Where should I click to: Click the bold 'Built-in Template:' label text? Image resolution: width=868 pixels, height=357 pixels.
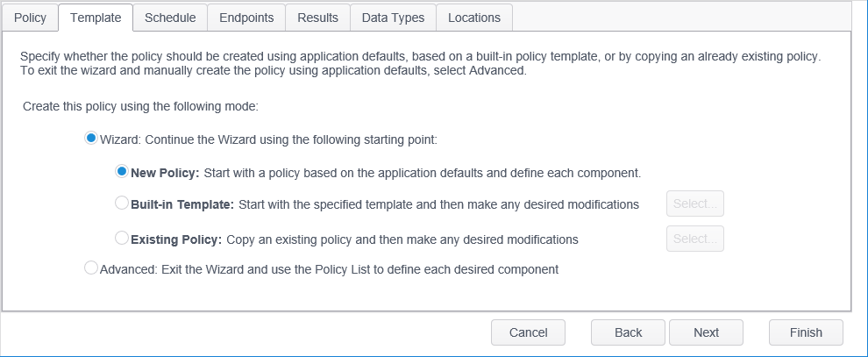tap(182, 204)
